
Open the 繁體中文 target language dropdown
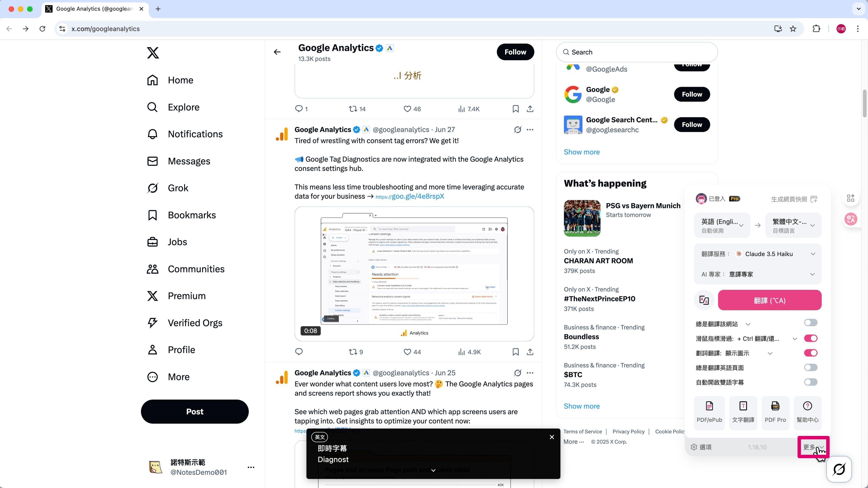click(793, 225)
